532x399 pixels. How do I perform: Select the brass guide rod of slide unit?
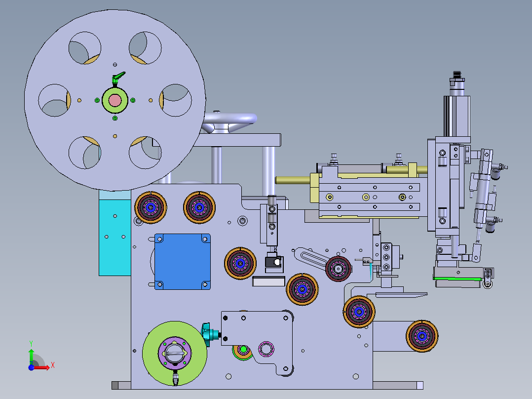tap(293, 180)
